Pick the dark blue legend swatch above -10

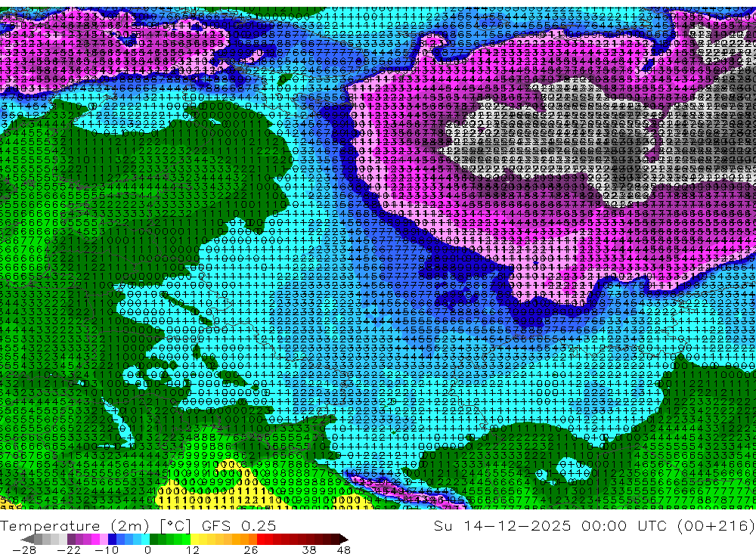coord(113,539)
